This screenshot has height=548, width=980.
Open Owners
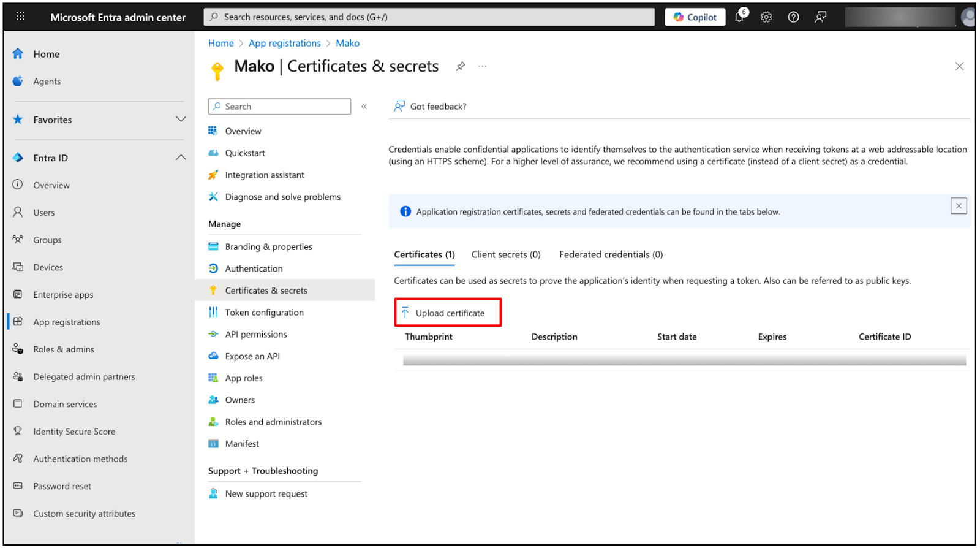coord(239,400)
